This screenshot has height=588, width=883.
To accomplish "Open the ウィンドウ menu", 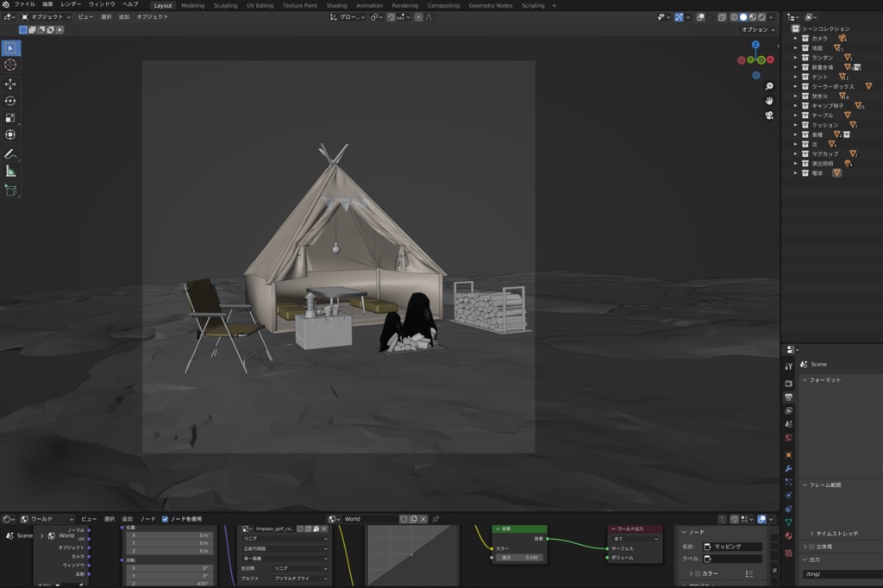I will pos(102,4).
